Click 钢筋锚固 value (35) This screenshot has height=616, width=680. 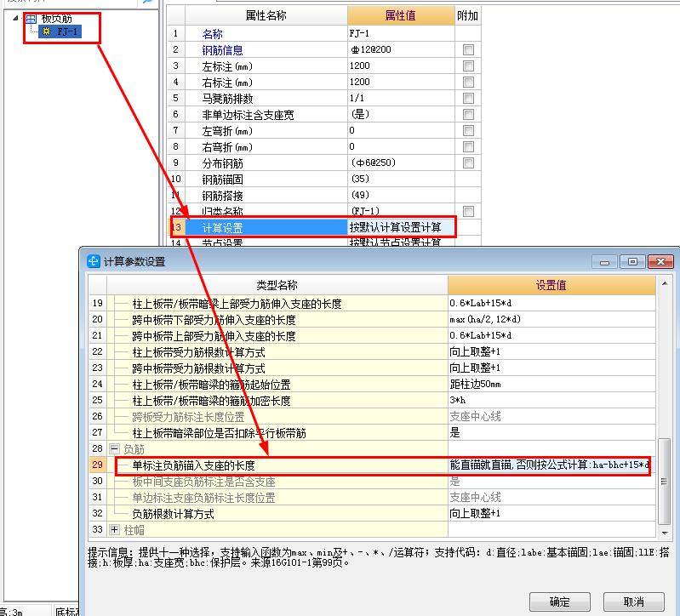click(x=401, y=179)
